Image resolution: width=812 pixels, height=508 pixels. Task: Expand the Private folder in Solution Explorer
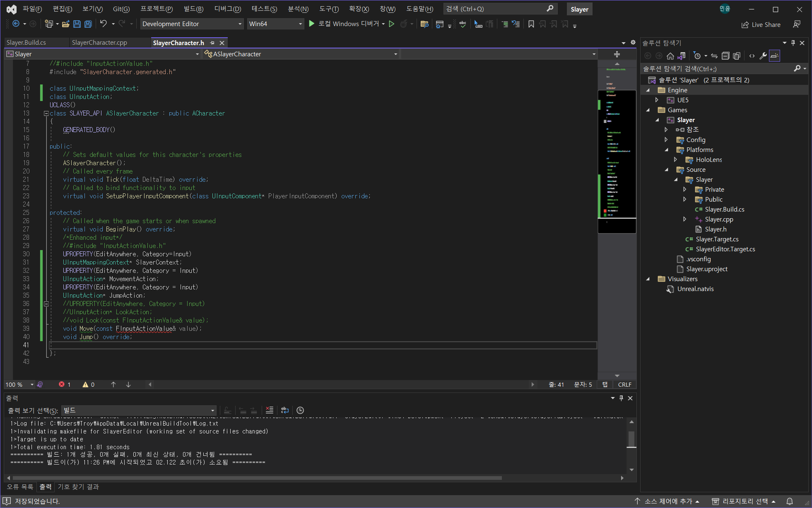pos(685,190)
